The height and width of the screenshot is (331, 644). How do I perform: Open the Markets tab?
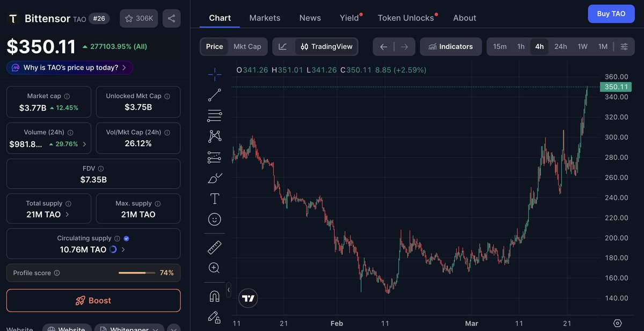click(265, 18)
